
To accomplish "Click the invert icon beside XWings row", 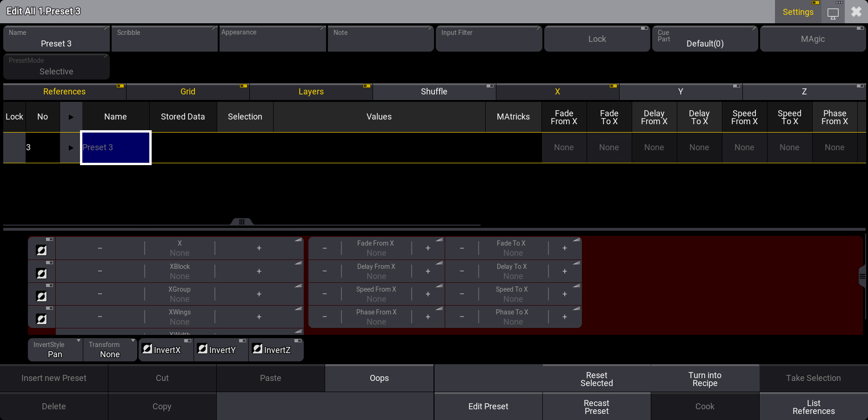I will point(41,319).
